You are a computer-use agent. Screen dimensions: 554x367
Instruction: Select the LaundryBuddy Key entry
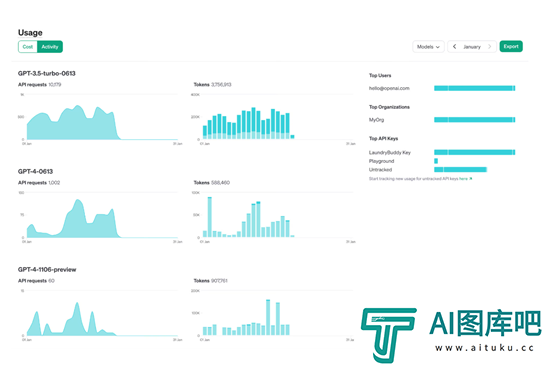coord(390,153)
